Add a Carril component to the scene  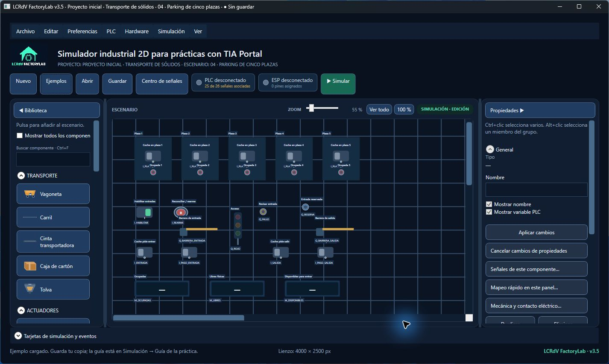coord(53,217)
